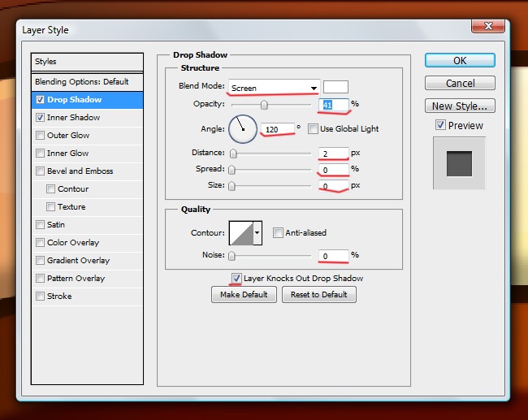This screenshot has height=420, width=528.
Task: Click the OK button
Action: tap(460, 61)
